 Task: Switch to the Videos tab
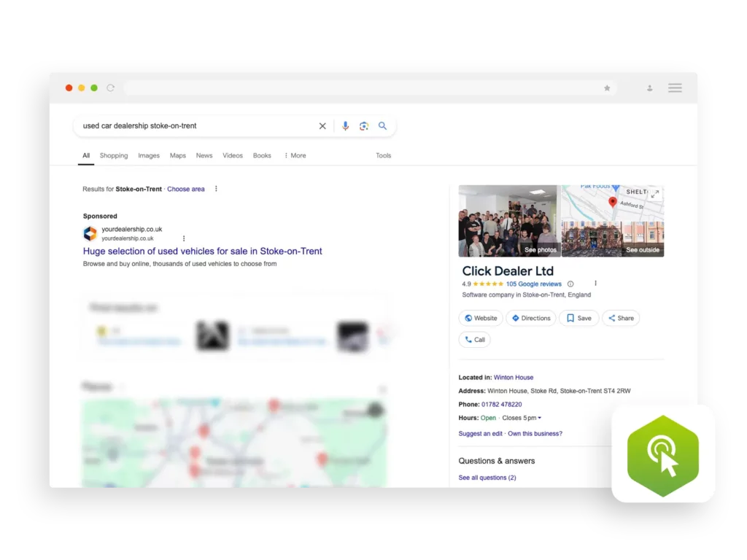pyautogui.click(x=233, y=156)
